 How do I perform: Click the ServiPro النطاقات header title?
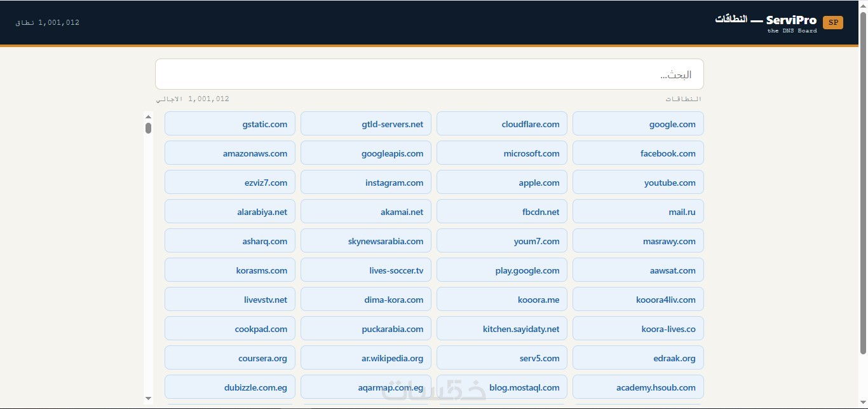(766, 20)
